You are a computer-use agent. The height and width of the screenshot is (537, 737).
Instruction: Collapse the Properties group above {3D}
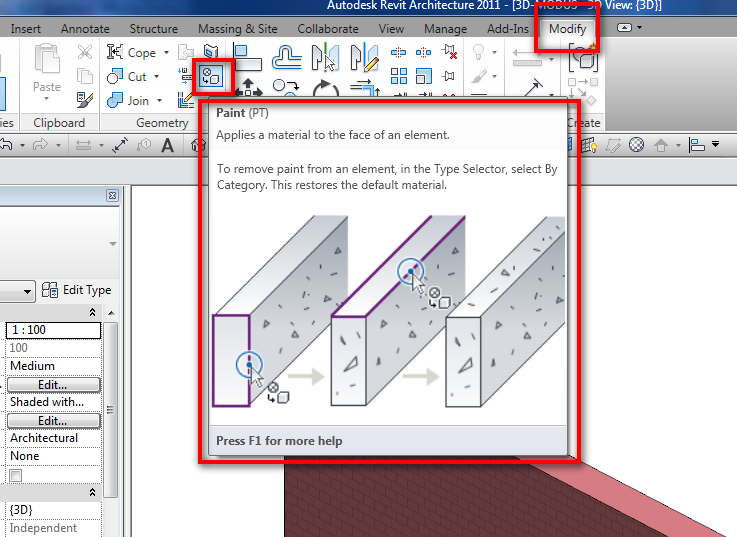[x=93, y=492]
